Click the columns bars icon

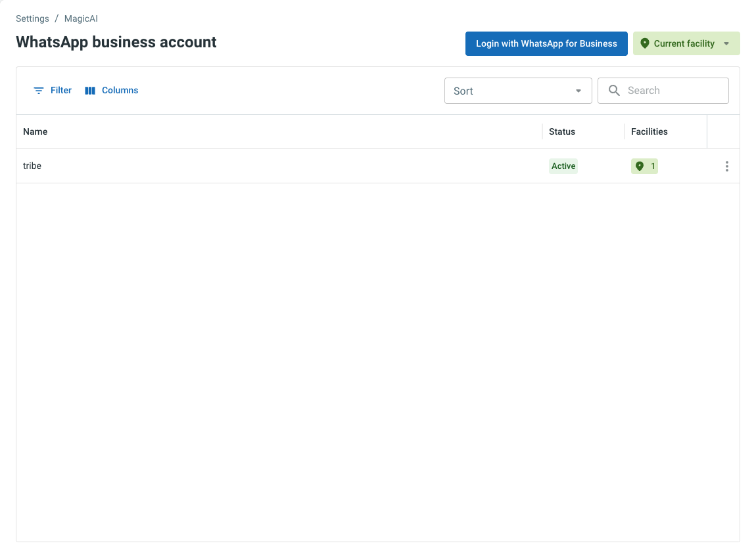[89, 91]
